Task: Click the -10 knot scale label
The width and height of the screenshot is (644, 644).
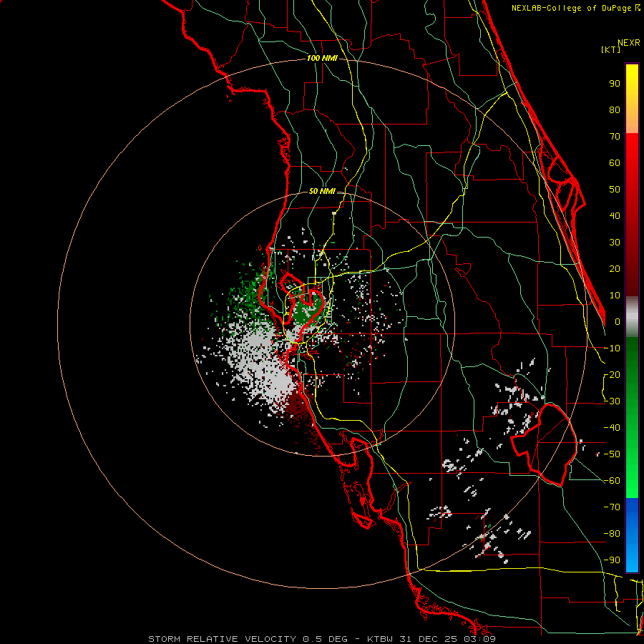Action: (612, 348)
